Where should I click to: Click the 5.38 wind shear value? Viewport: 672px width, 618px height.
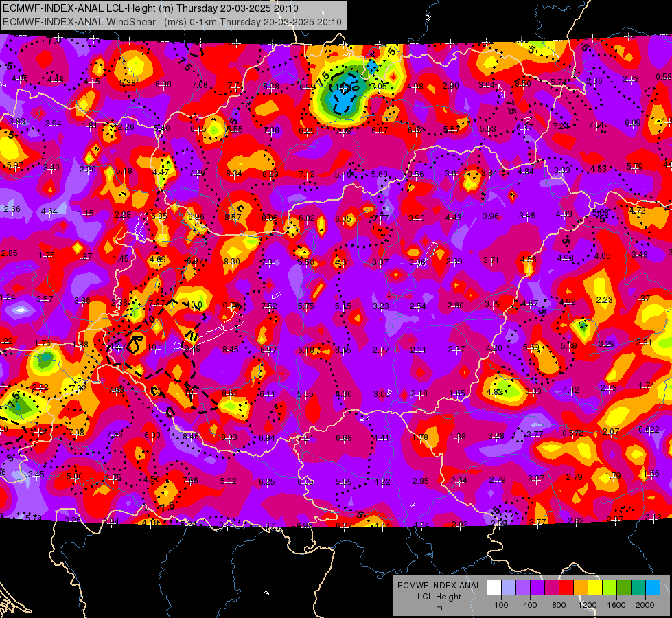(x=128, y=83)
